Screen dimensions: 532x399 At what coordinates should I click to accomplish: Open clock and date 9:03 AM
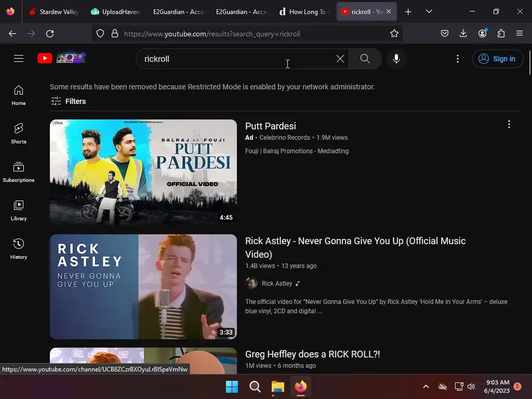497,387
